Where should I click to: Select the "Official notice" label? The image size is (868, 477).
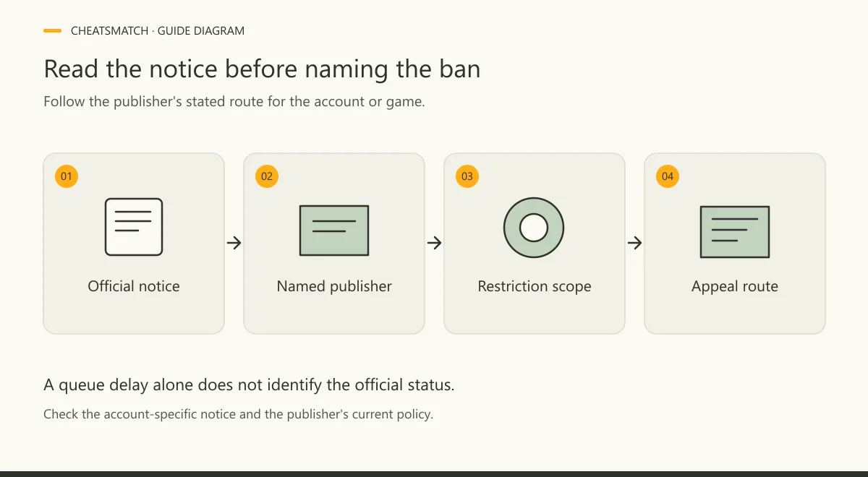(134, 286)
